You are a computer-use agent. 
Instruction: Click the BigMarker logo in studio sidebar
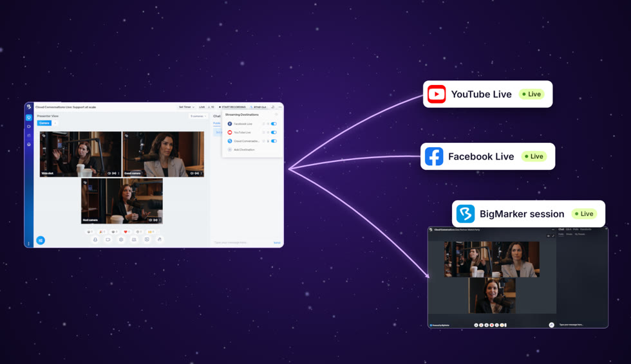click(x=28, y=107)
